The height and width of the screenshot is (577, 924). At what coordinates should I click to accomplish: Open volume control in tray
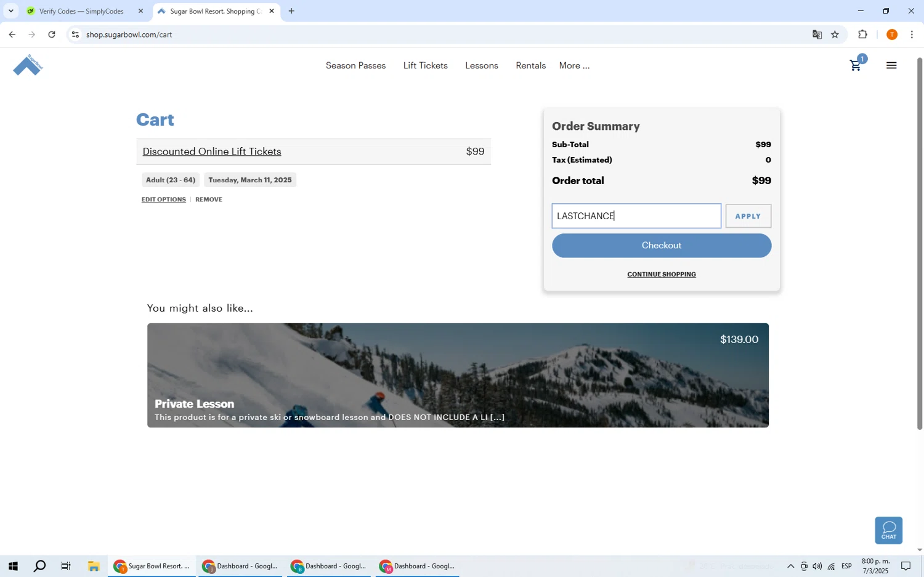coord(817,566)
